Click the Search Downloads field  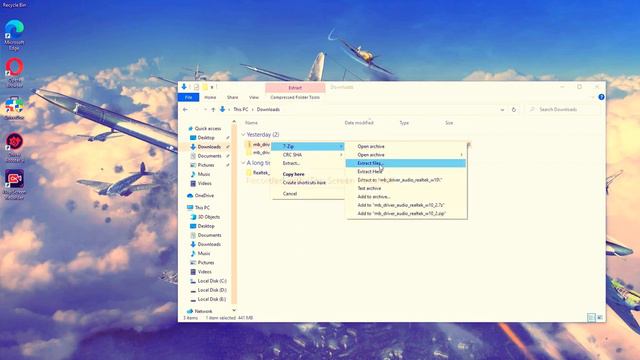tap(563, 109)
